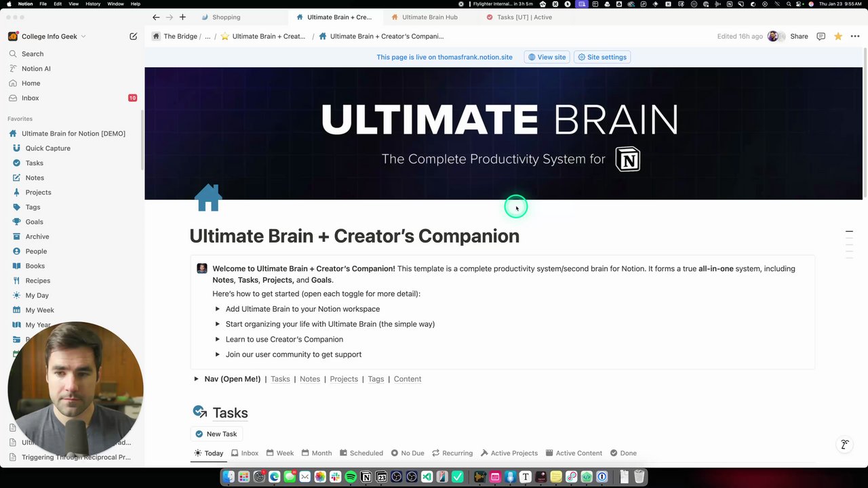Screen dimensions: 868x488
Task: Click the View site button
Action: click(x=547, y=57)
